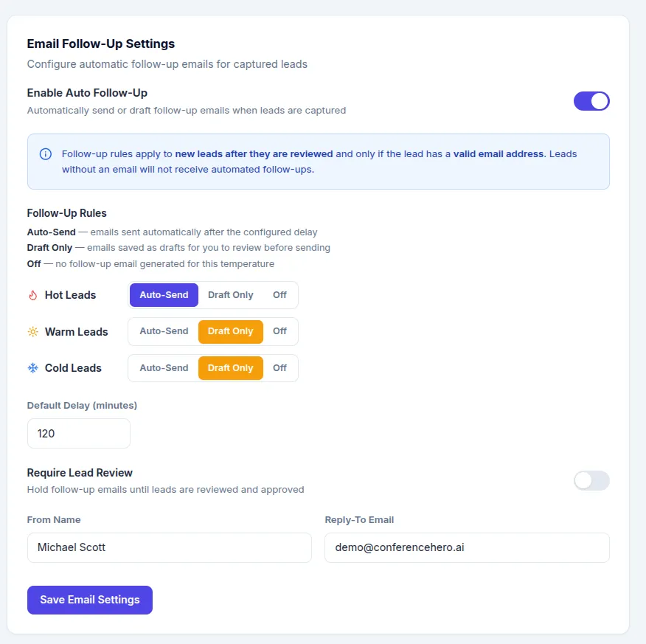Select the From Name field showing Michael Scott

click(x=169, y=547)
